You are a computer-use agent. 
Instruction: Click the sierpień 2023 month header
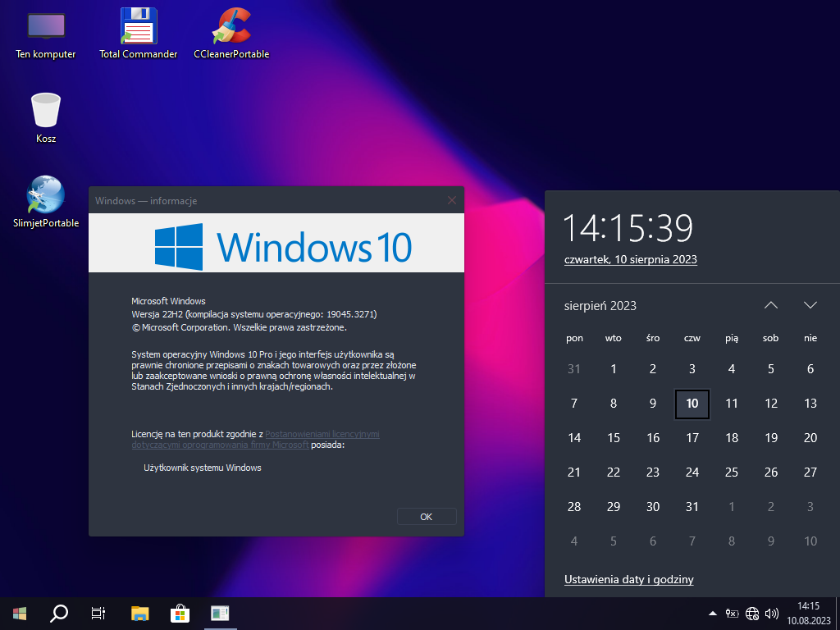(x=600, y=306)
